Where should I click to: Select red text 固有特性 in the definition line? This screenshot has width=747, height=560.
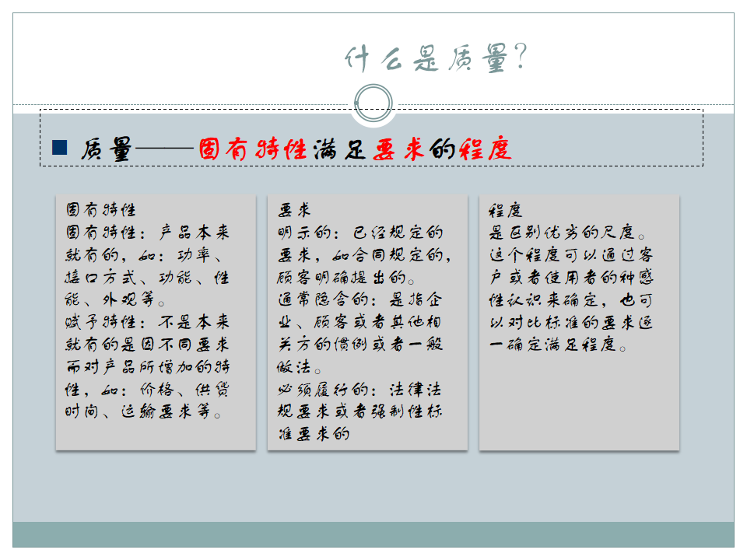(252, 149)
